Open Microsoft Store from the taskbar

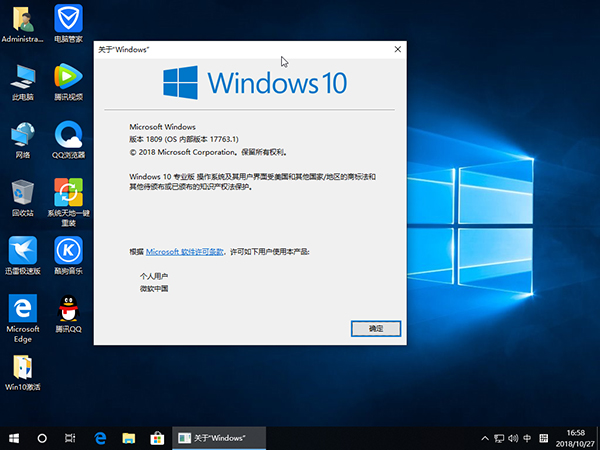157,438
